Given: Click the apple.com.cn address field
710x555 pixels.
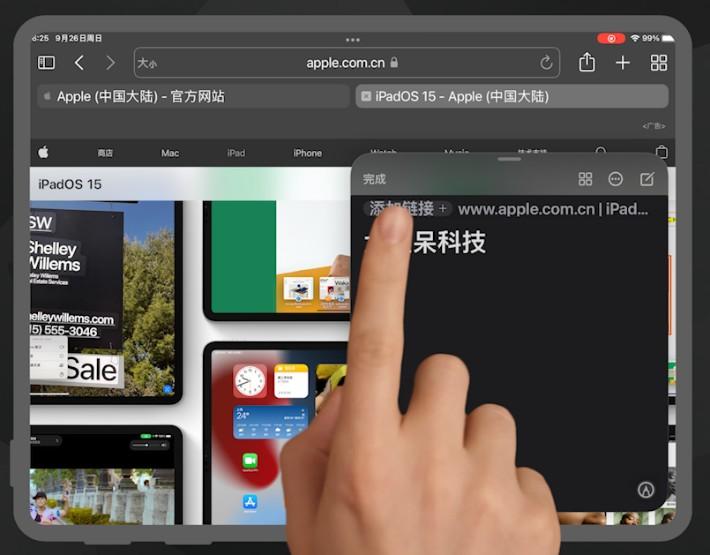Looking at the screenshot, I should pos(347,62).
